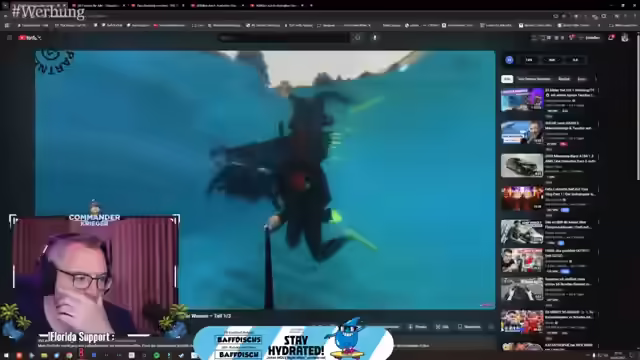Image resolution: width=640 pixels, height=360 pixels.
Task: Open the YouTube notifications bell
Action: pyautogui.click(x=611, y=38)
